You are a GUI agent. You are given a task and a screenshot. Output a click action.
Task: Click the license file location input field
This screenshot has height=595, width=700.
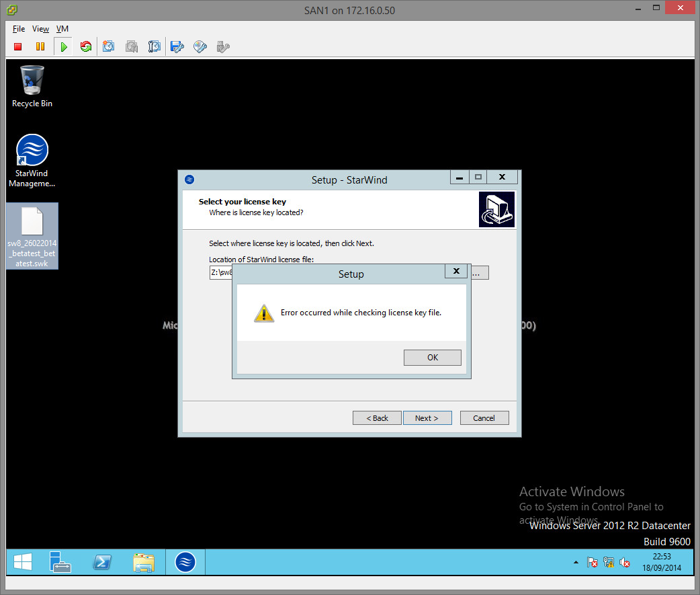click(x=221, y=272)
